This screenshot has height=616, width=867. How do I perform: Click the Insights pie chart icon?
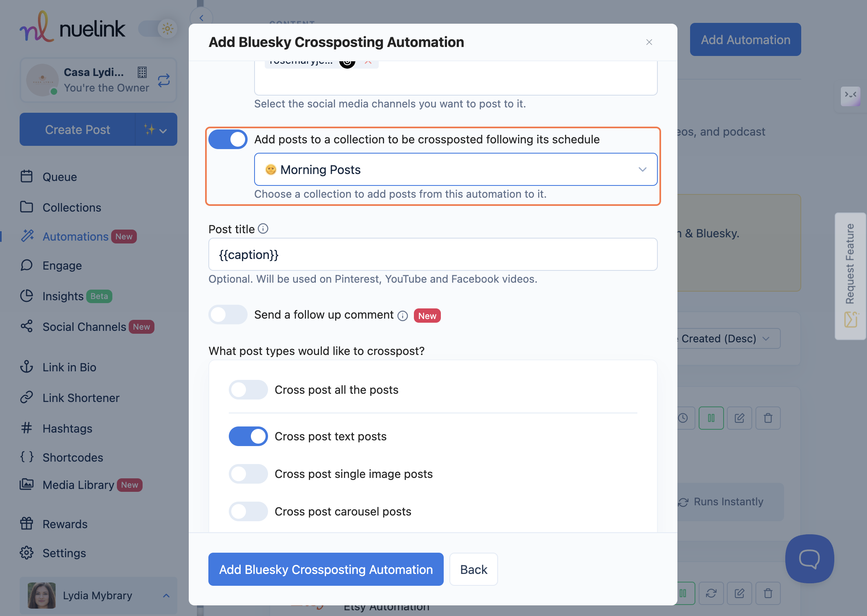[27, 296]
